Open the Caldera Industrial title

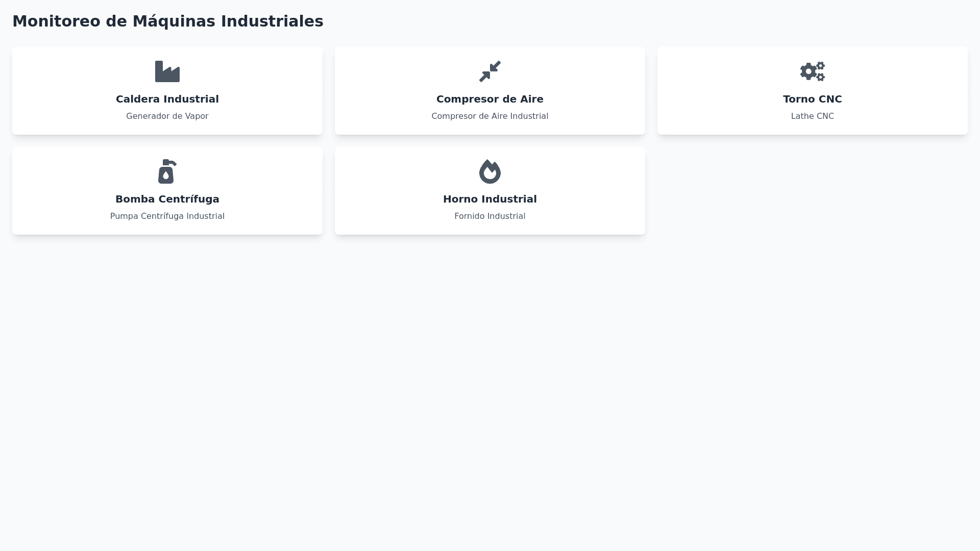167,99
